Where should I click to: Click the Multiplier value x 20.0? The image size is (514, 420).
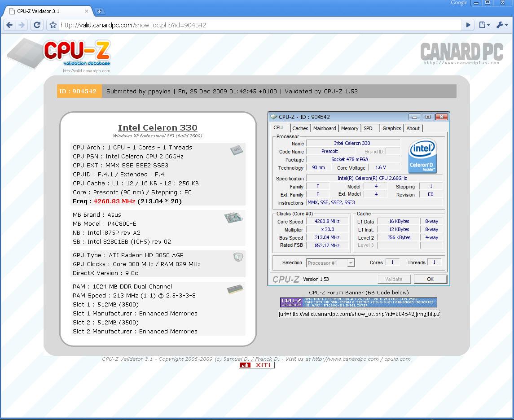click(327, 230)
